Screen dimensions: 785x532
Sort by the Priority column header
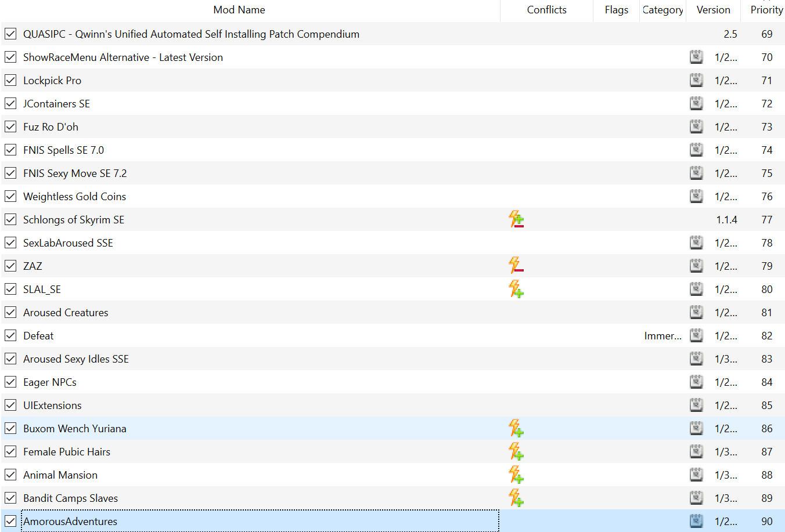pyautogui.click(x=766, y=10)
